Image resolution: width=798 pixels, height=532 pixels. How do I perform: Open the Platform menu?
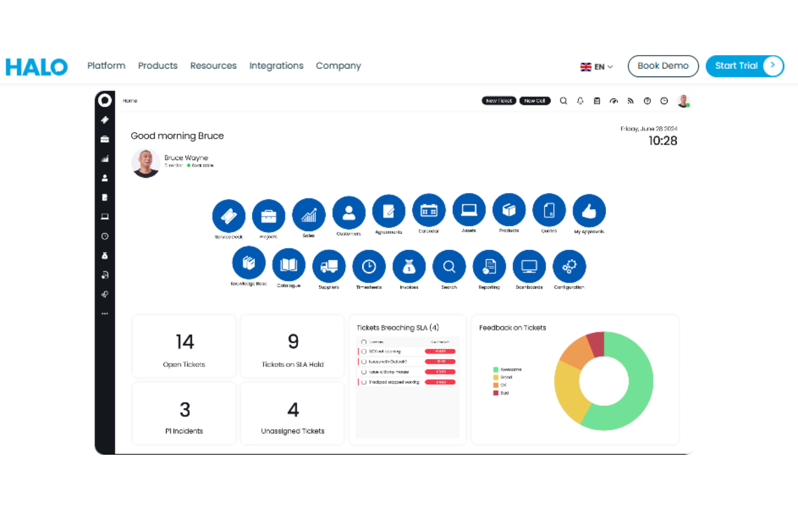pos(106,66)
